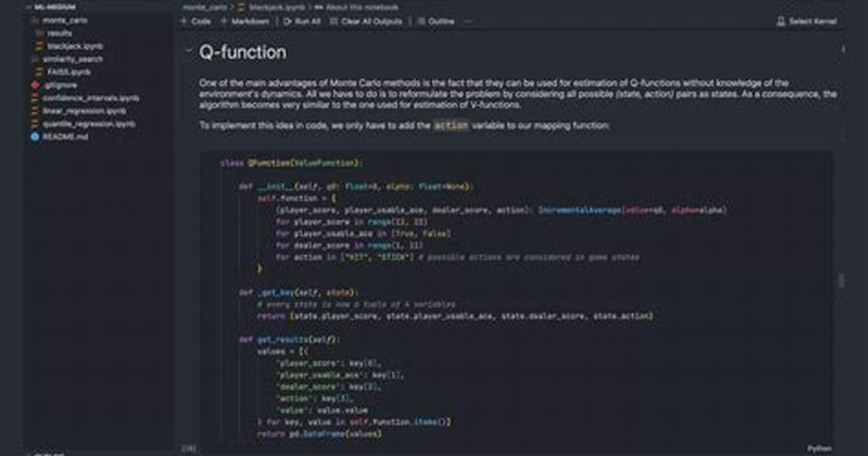Click the Select Kernel button

[x=806, y=22]
